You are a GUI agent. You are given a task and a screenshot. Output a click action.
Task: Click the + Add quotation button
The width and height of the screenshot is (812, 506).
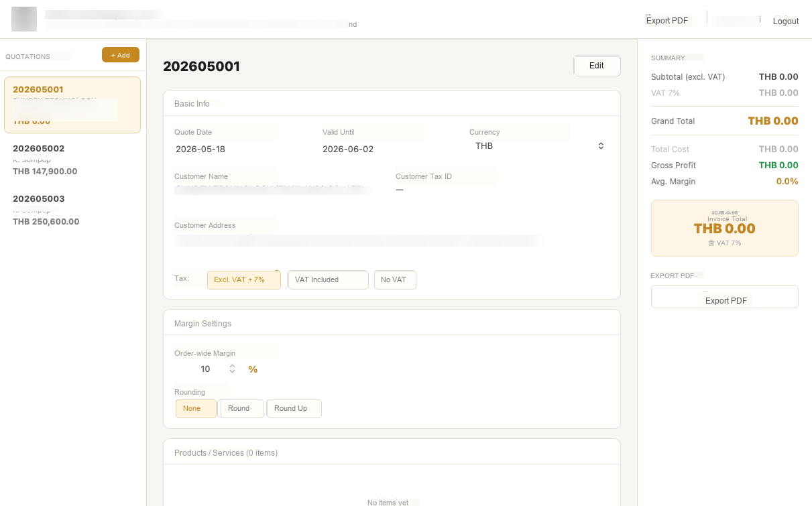pos(121,55)
